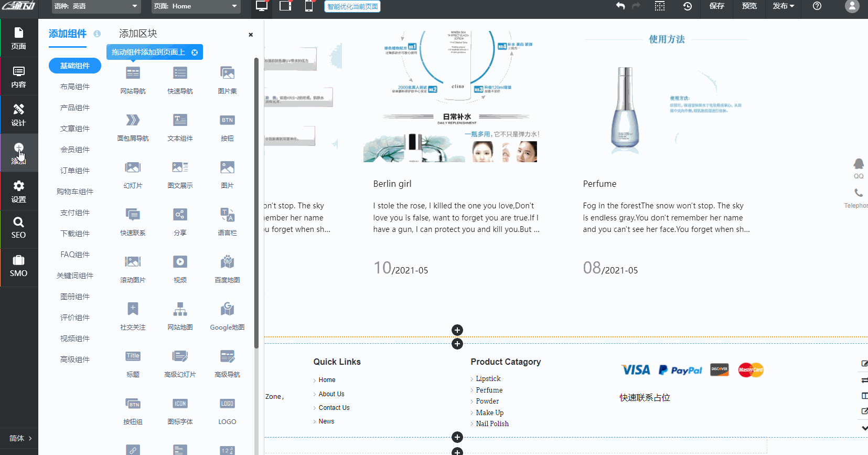Switch to the 添加区块 tab

click(x=138, y=34)
